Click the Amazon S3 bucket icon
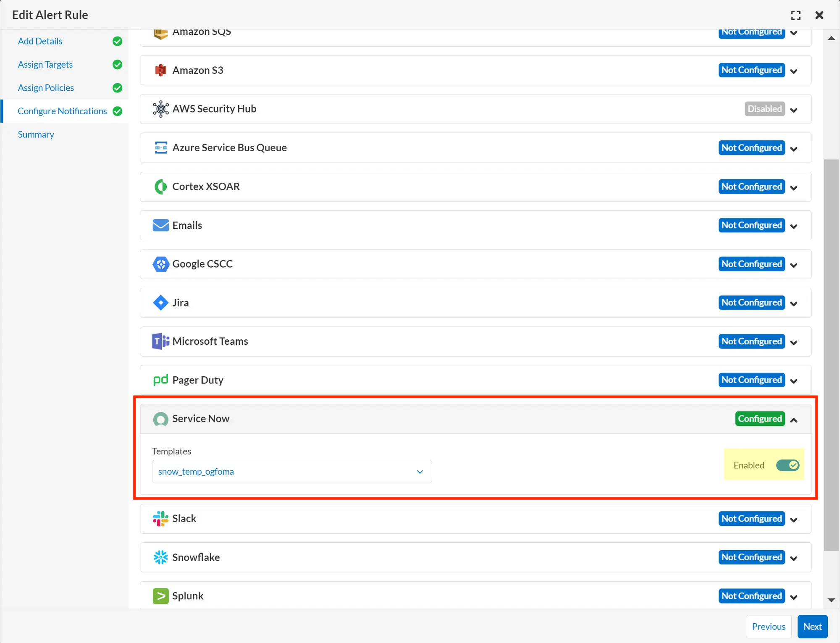The height and width of the screenshot is (643, 840). click(x=160, y=70)
